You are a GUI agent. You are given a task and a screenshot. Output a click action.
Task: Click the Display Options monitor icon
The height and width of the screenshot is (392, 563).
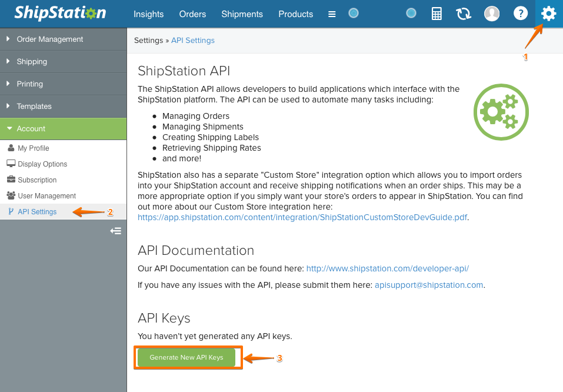(11, 164)
